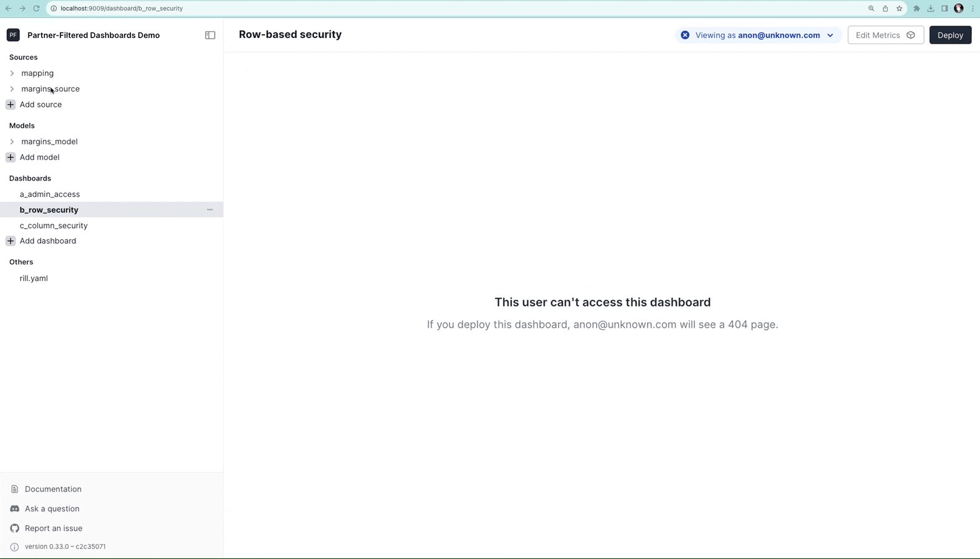980x559 pixels.
Task: Open the Report an issue link
Action: point(54,528)
